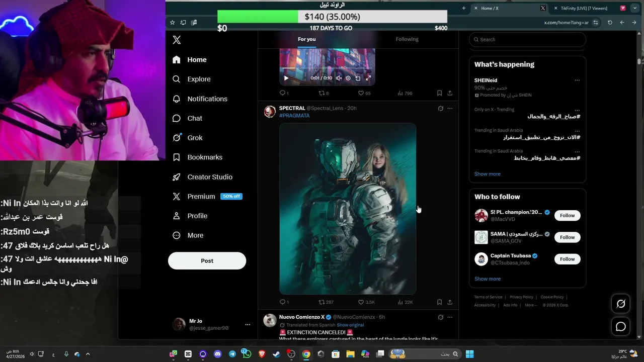
Task: Open options for SHEINeid promoted trend
Action: tap(577, 80)
